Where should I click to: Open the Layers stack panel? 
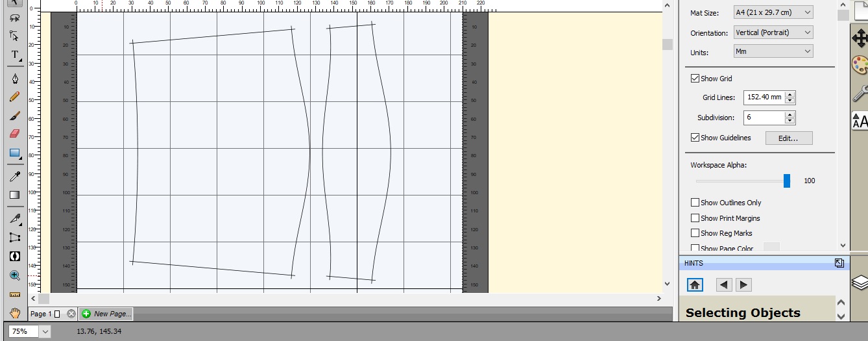[860, 283]
